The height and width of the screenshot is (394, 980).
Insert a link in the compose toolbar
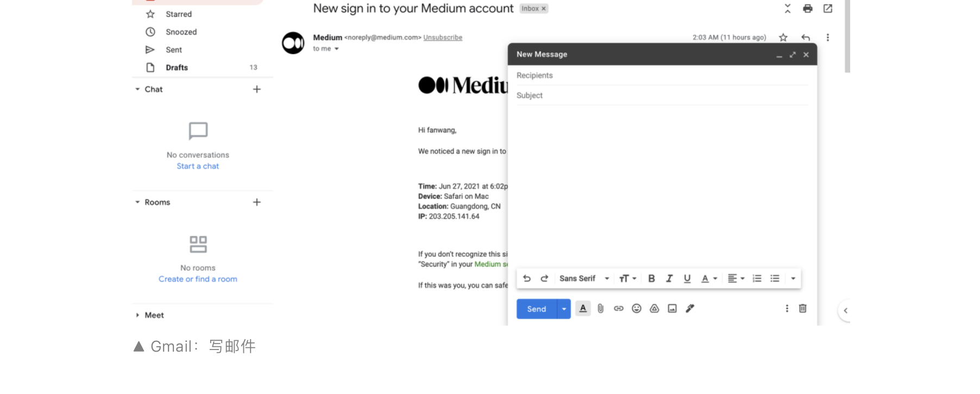618,308
